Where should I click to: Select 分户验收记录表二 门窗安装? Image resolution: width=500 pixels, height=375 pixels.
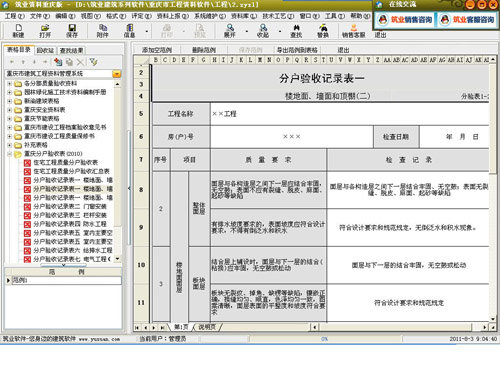pyautogui.click(x=70, y=206)
